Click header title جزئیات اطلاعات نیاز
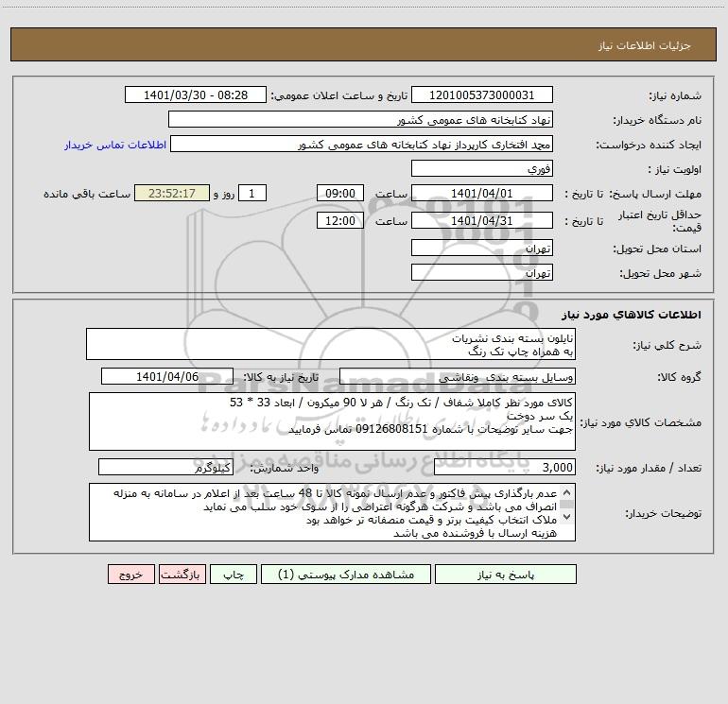728x704 pixels. coord(645,45)
